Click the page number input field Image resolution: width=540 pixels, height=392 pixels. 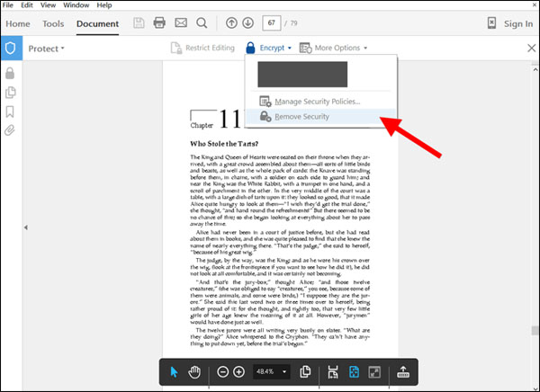[x=271, y=22]
